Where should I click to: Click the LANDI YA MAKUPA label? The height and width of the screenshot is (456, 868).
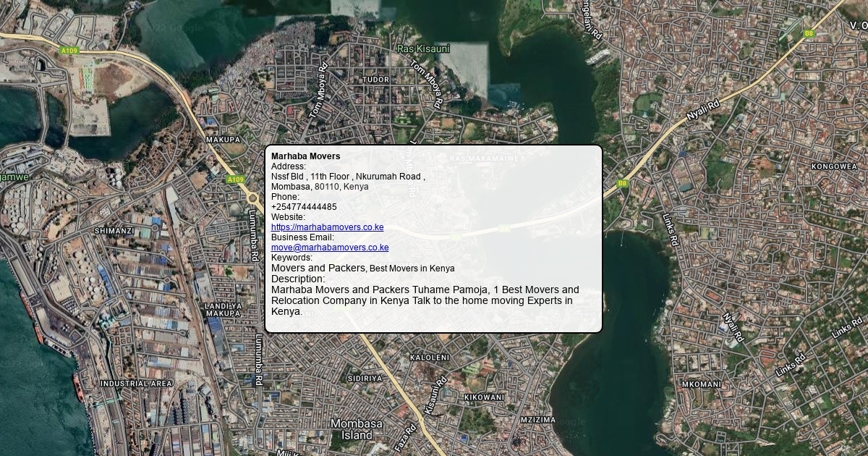coord(223,310)
